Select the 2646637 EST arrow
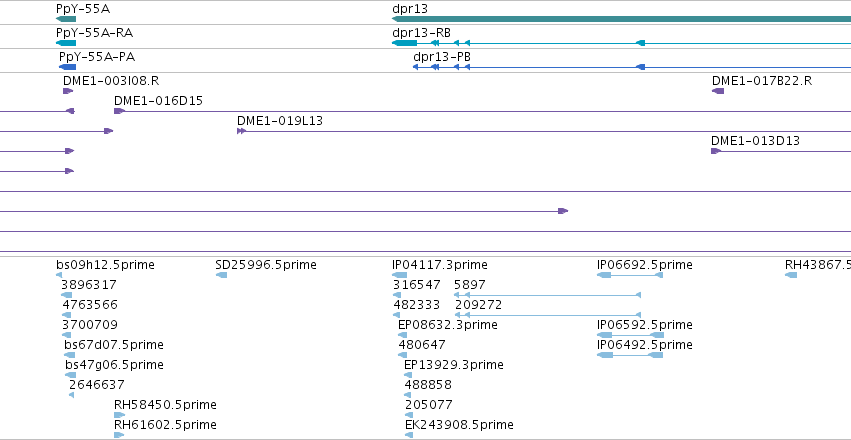Screen dimensions: 851x440 (71, 395)
